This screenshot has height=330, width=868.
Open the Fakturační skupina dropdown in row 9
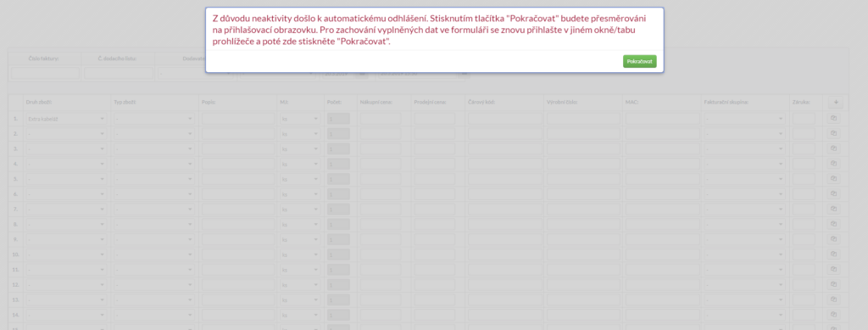[x=744, y=239]
